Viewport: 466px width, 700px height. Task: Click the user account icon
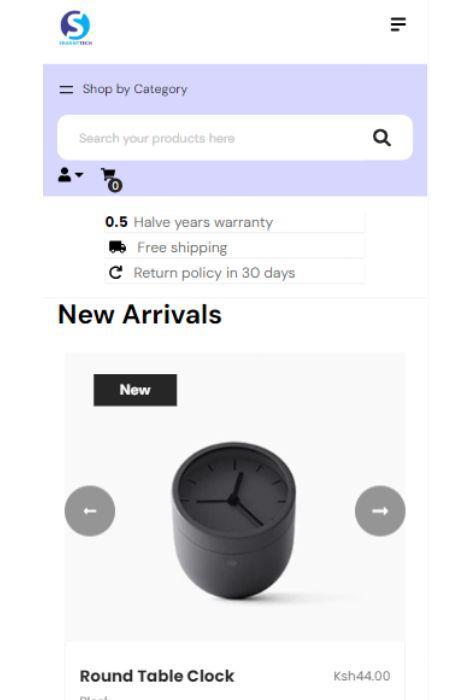[x=64, y=175]
